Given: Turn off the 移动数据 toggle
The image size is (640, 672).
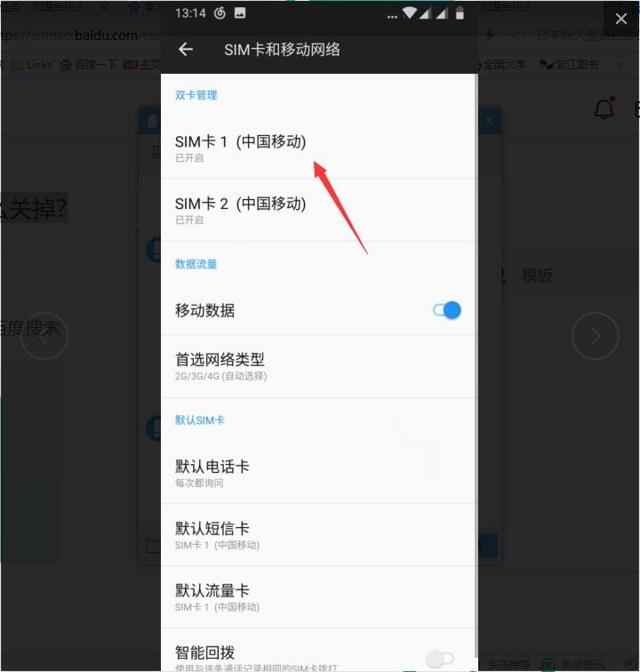Looking at the screenshot, I should (x=447, y=310).
